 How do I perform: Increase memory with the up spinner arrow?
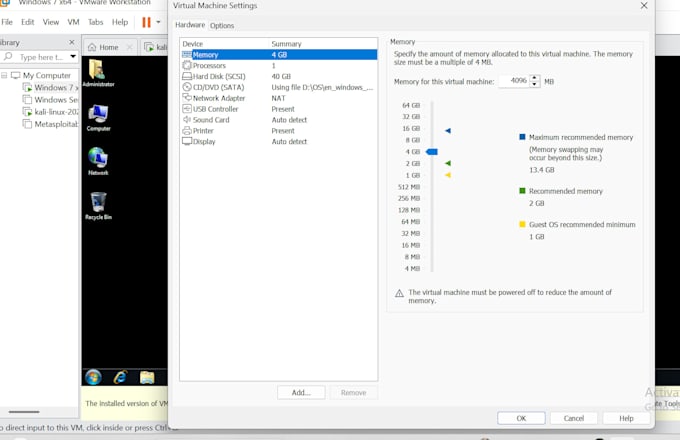(x=535, y=78)
